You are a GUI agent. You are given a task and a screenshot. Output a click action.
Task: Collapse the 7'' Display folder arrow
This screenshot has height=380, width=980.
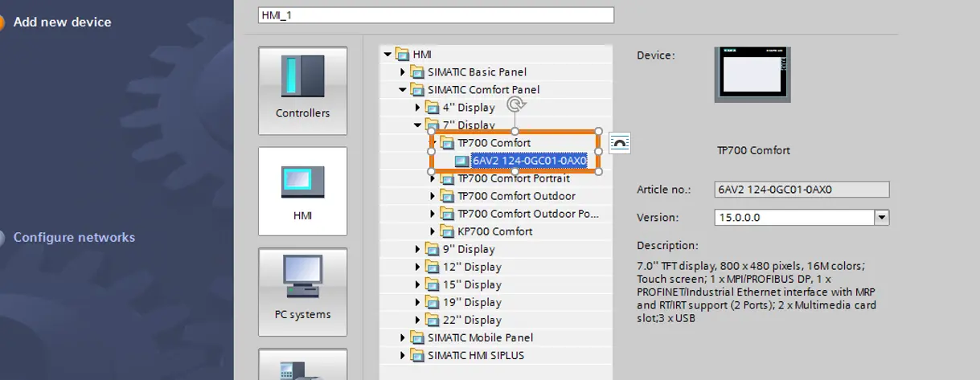pyautogui.click(x=417, y=125)
